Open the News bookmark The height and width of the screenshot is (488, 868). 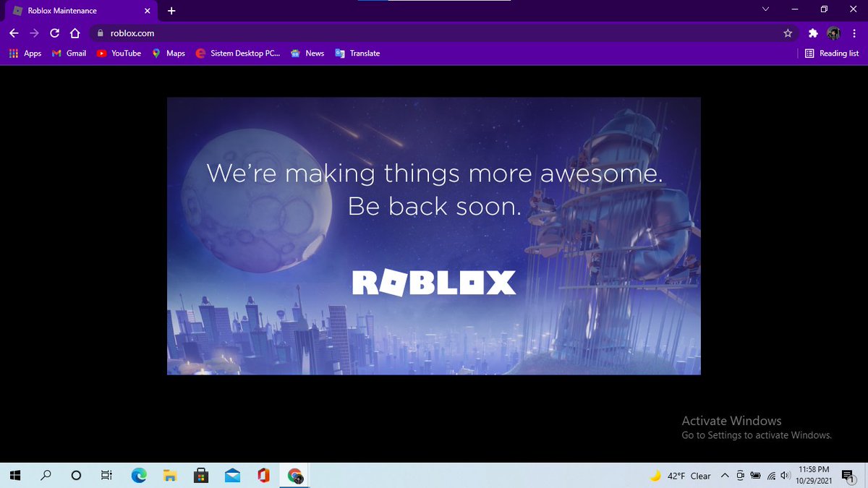(307, 53)
